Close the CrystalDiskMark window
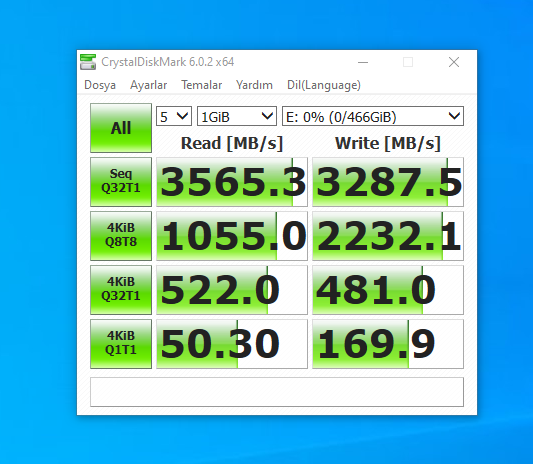This screenshot has height=464, width=533. [x=454, y=62]
